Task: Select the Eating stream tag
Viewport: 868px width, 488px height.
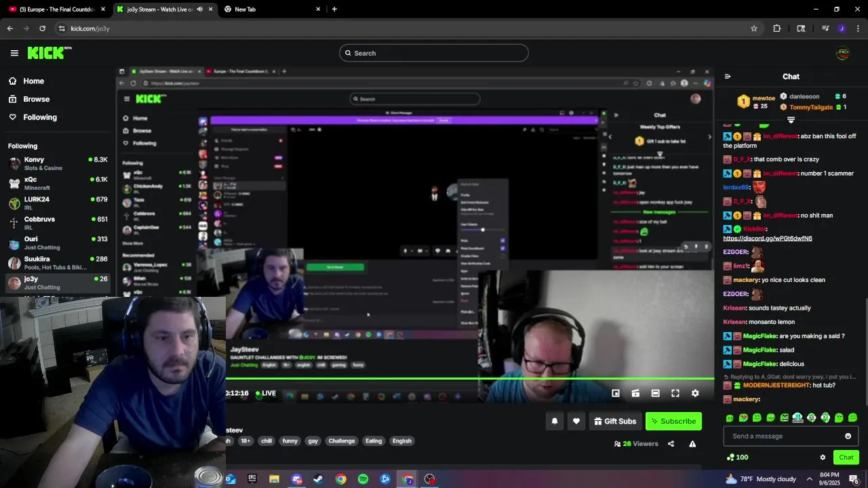Action: (x=374, y=441)
